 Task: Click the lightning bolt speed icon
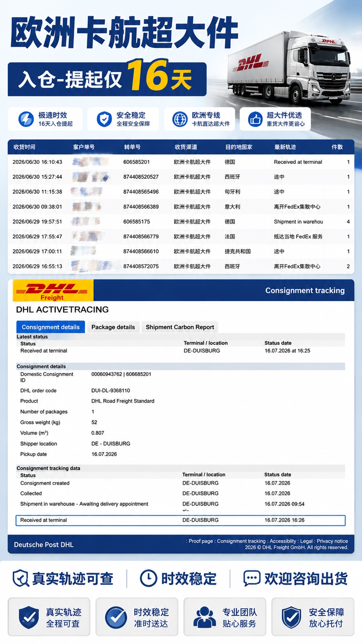(26, 119)
